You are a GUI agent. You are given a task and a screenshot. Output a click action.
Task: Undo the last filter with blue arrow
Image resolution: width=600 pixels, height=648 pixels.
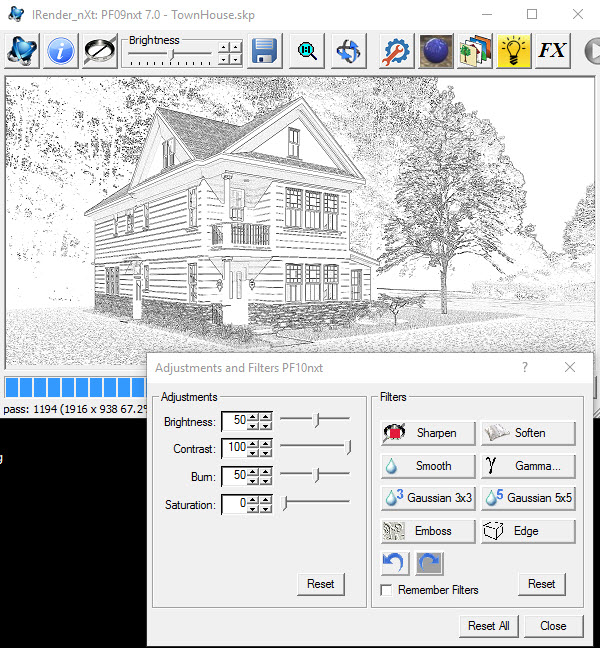click(395, 563)
